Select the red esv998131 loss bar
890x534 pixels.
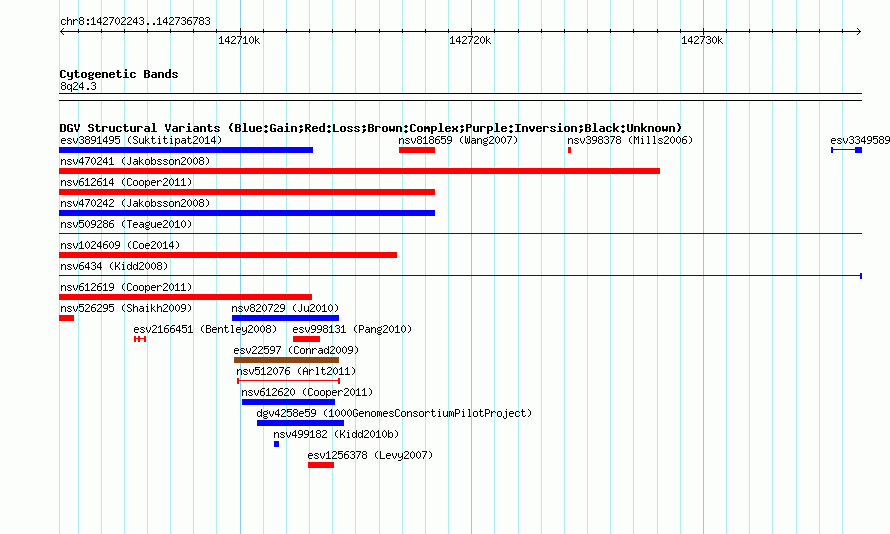pos(307,339)
